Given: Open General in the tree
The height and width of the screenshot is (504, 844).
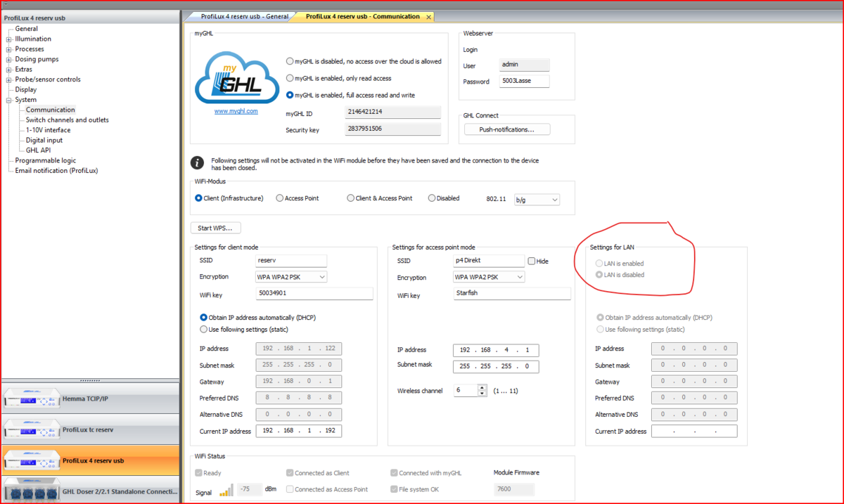Looking at the screenshot, I should (x=27, y=29).
